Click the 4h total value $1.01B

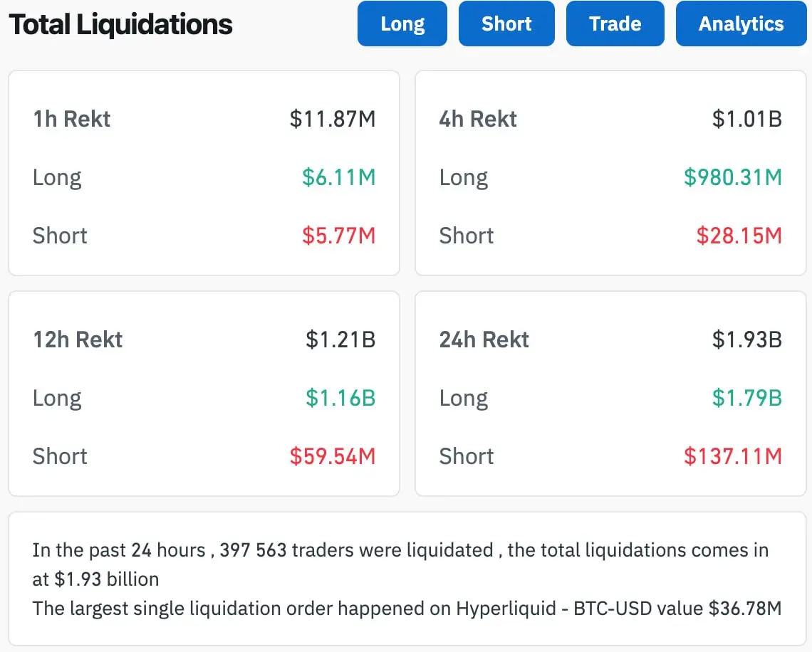coord(746,119)
